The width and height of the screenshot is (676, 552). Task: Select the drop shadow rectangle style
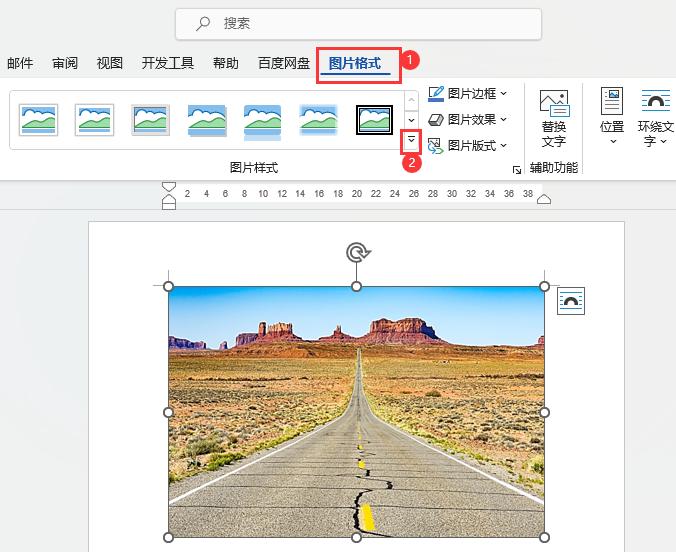pyautogui.click(x=207, y=120)
